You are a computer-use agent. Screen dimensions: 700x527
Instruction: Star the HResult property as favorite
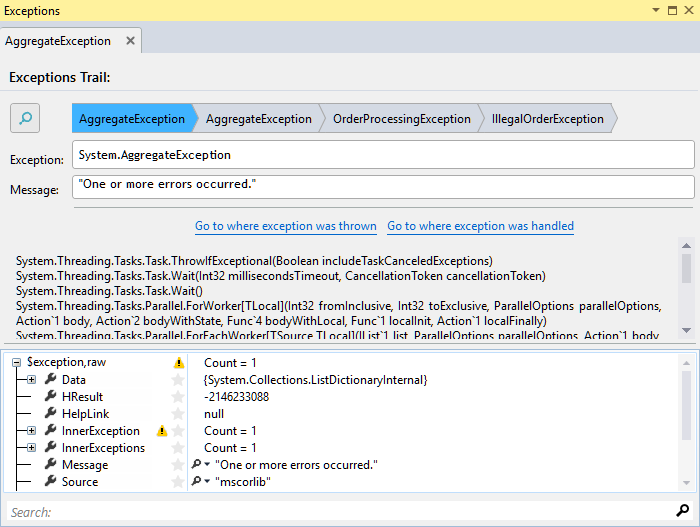[x=178, y=397]
